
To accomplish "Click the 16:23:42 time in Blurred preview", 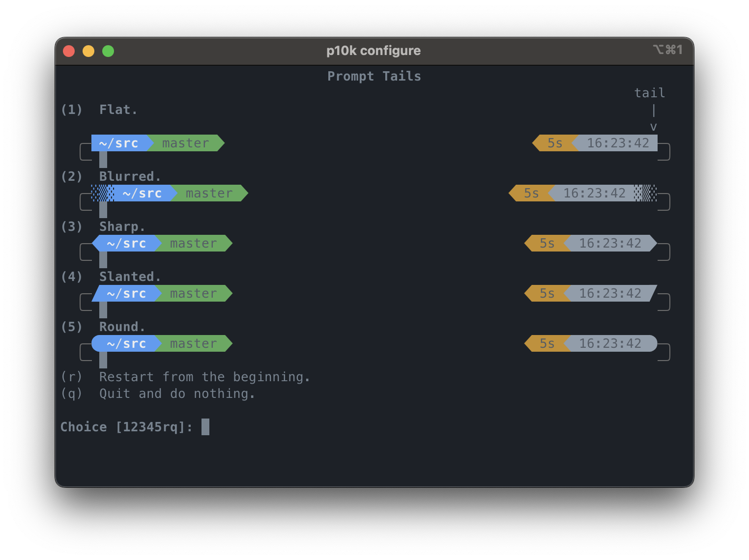I will click(x=594, y=193).
